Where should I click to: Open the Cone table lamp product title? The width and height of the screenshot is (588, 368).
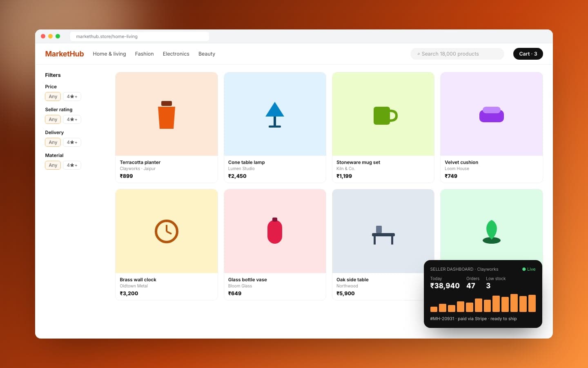click(x=247, y=162)
